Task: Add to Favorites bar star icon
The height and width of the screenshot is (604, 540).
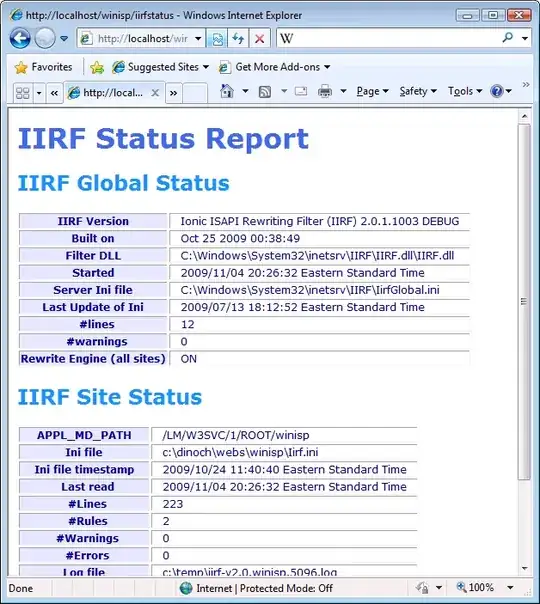Action: pyautogui.click(x=97, y=67)
